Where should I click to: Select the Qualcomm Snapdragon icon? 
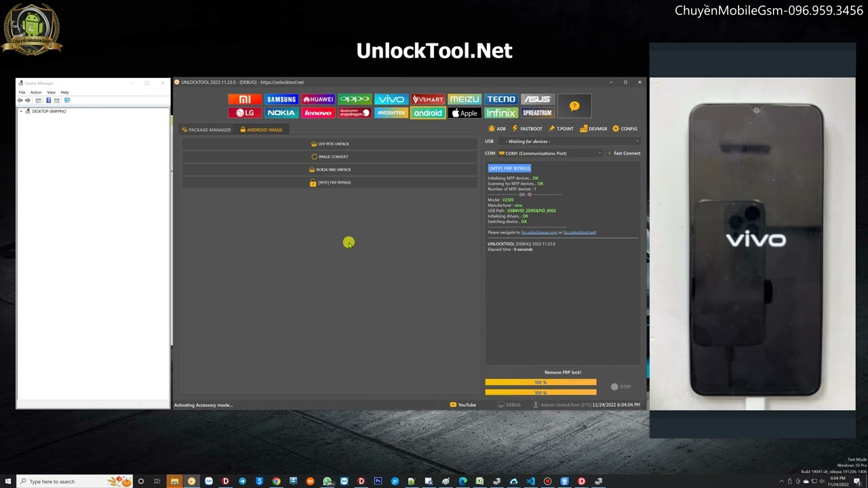355,113
